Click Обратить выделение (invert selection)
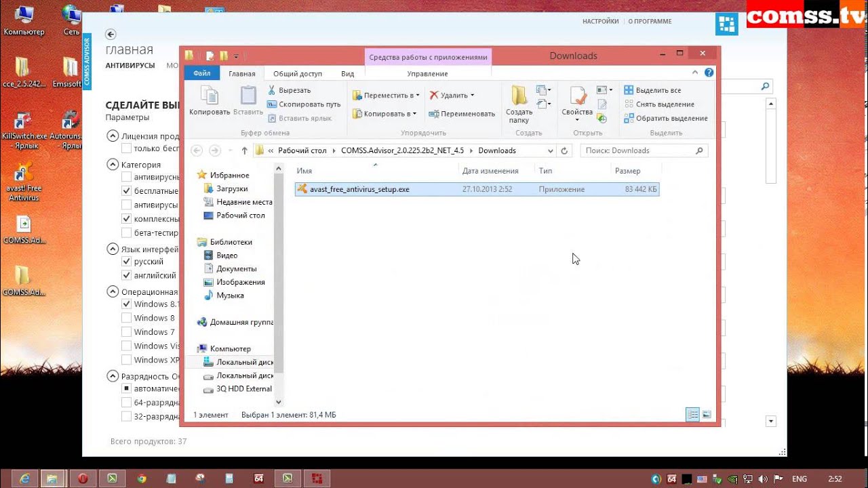This screenshot has width=868, height=488. tap(665, 118)
